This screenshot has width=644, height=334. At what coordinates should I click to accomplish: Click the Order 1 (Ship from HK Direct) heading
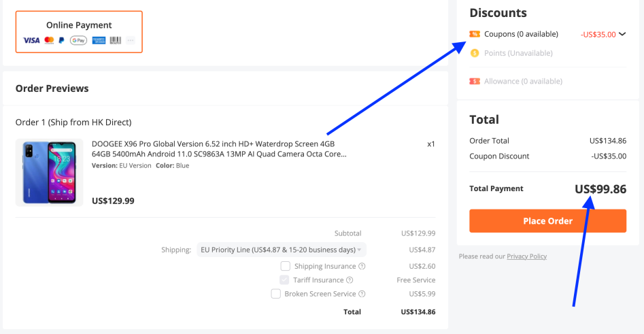73,122
